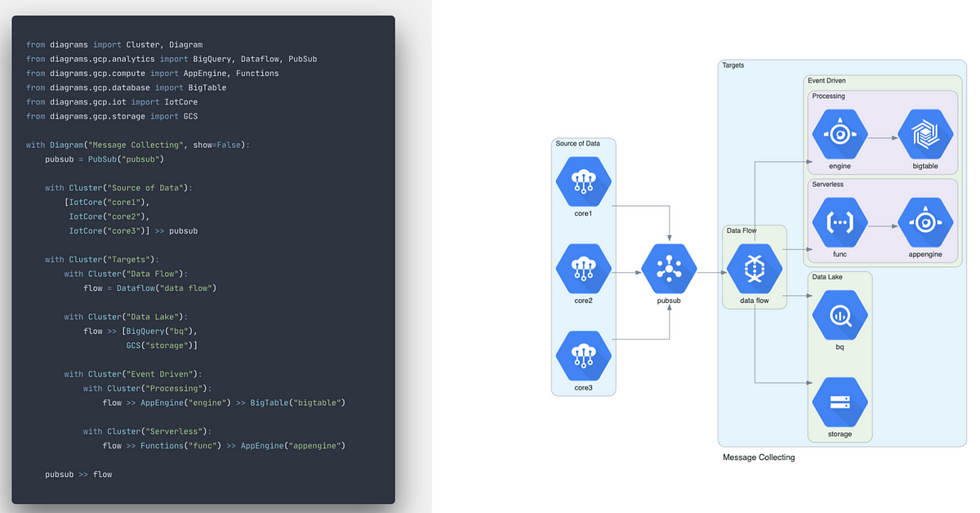
Task: Click the core3 IoT Core icon
Action: click(x=583, y=355)
